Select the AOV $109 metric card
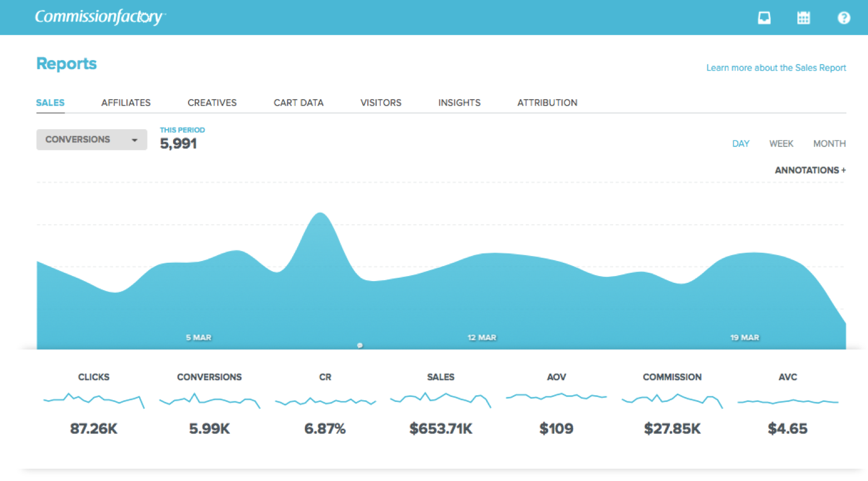The image size is (868, 481). click(x=556, y=404)
